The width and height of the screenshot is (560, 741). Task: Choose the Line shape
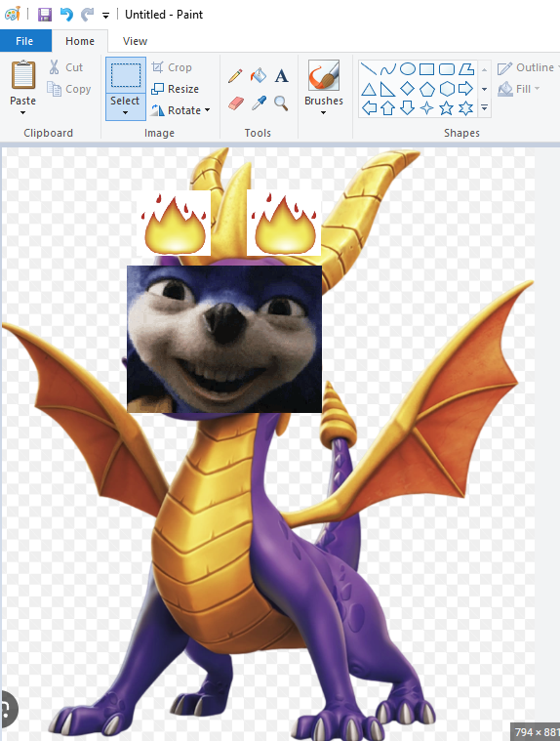(369, 69)
